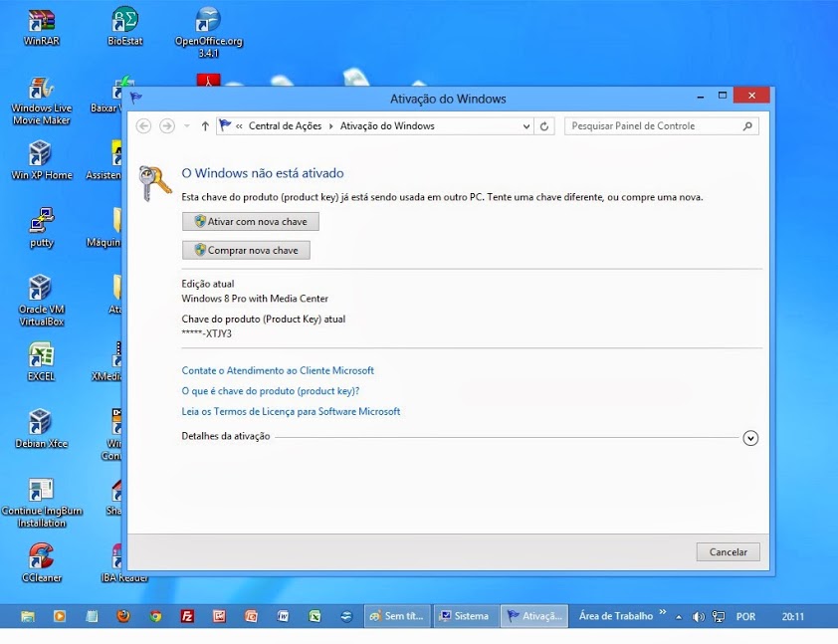
Task: Open FileZilla from the taskbar
Action: (187, 616)
